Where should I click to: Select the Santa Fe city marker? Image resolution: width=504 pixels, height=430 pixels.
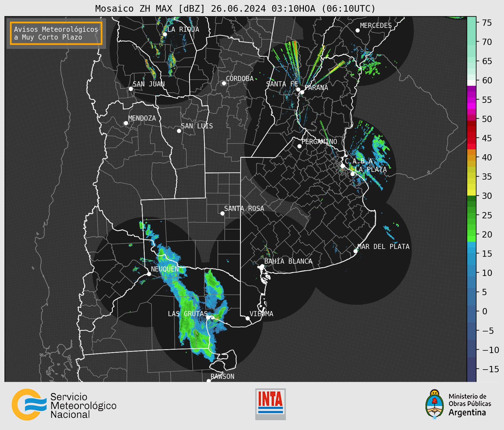(298, 89)
